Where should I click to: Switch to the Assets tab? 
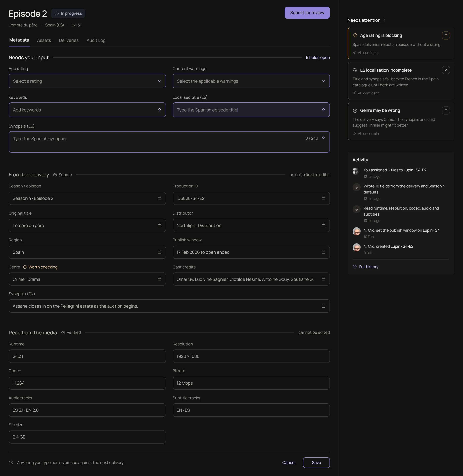pos(44,40)
